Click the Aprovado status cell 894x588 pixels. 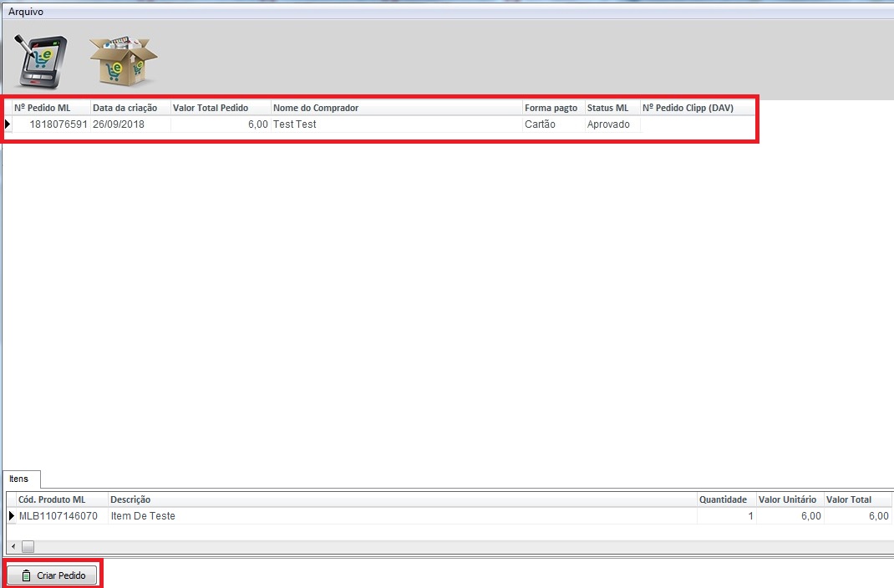click(612, 124)
